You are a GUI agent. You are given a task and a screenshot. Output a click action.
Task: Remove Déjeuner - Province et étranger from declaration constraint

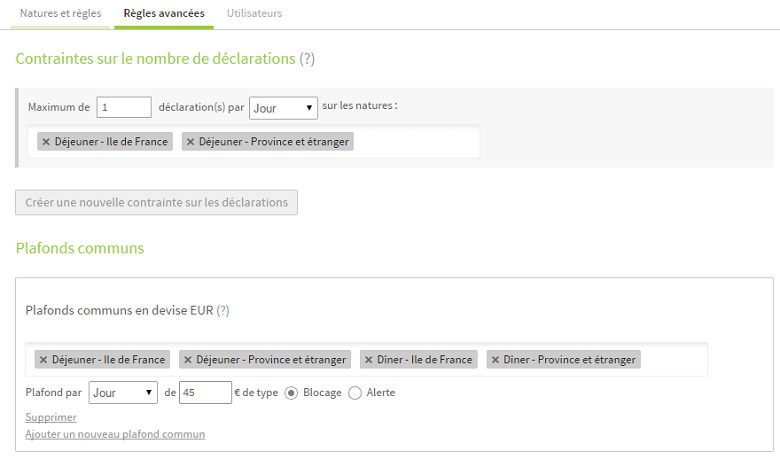(190, 142)
